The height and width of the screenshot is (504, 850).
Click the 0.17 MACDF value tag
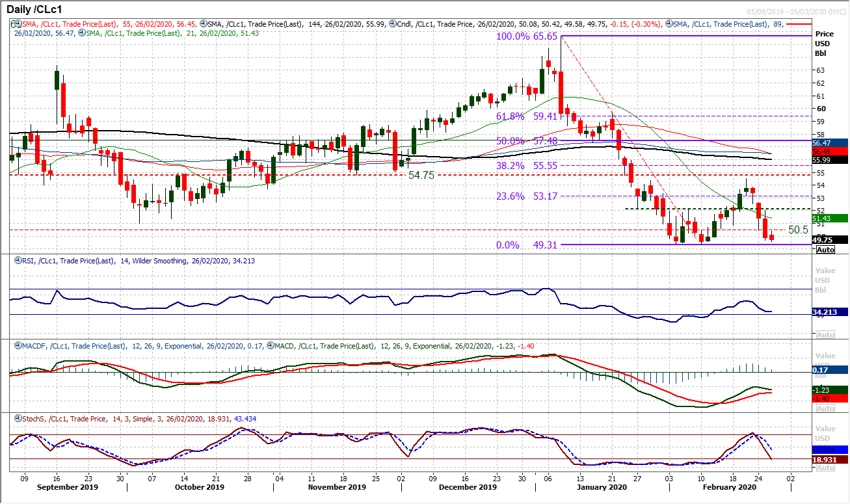(830, 370)
